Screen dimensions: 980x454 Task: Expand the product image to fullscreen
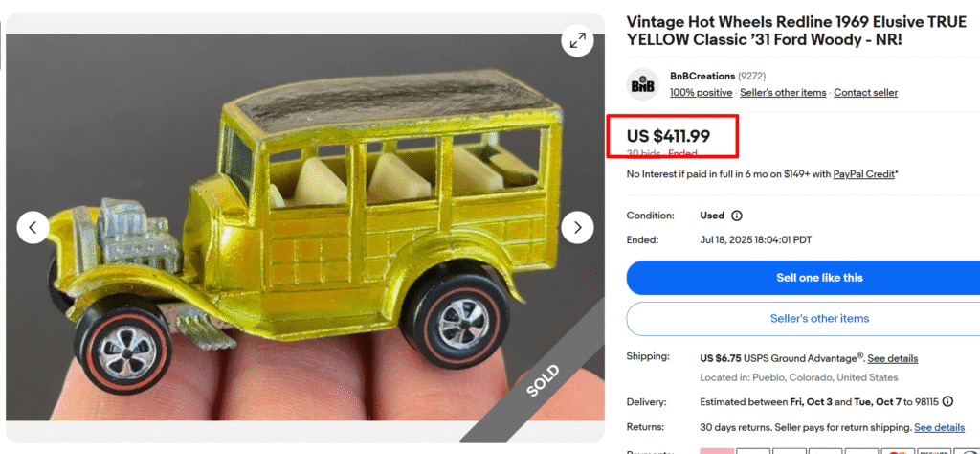pyautogui.click(x=577, y=41)
